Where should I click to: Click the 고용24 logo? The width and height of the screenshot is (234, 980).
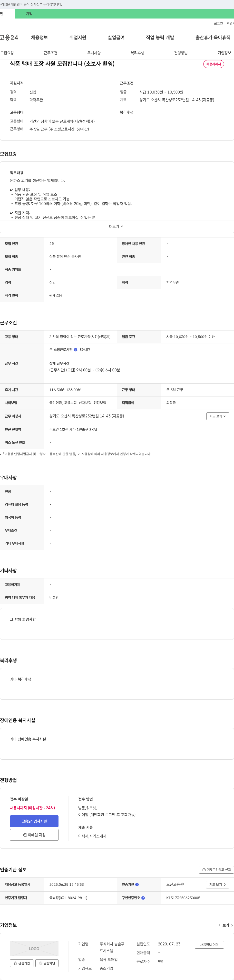click(9, 37)
